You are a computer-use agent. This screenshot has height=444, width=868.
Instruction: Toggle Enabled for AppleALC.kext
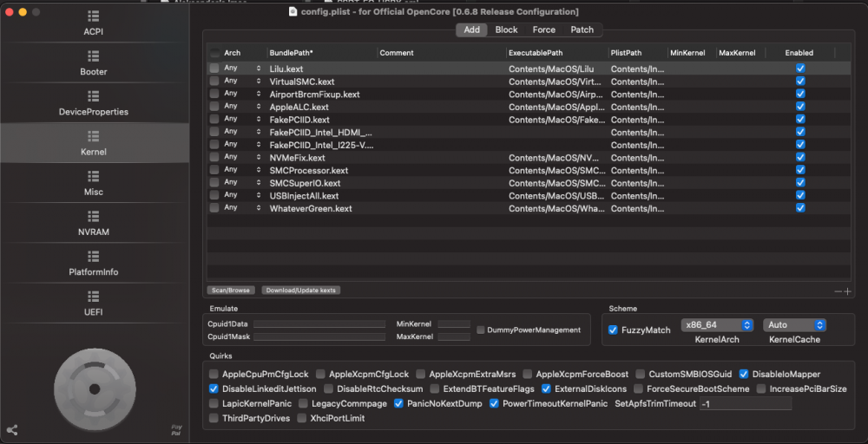(800, 106)
